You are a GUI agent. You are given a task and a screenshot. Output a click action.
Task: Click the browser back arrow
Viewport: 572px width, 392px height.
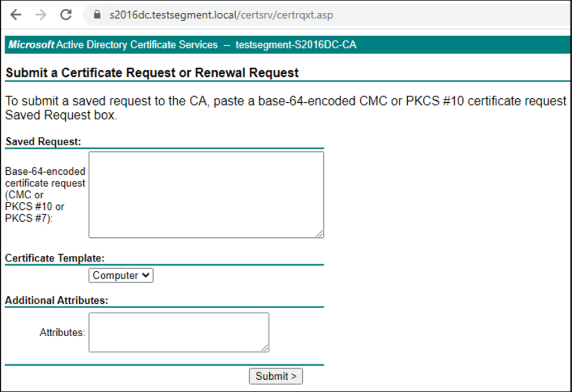pos(16,15)
